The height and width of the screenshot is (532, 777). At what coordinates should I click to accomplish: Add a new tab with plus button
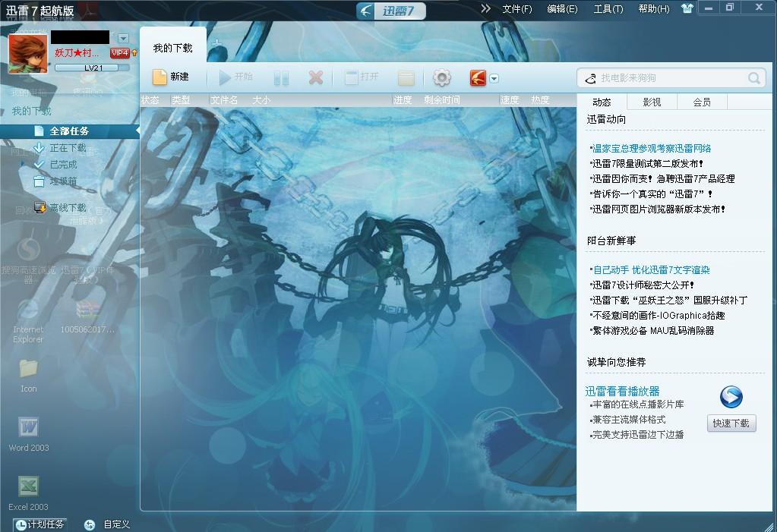coord(216,43)
